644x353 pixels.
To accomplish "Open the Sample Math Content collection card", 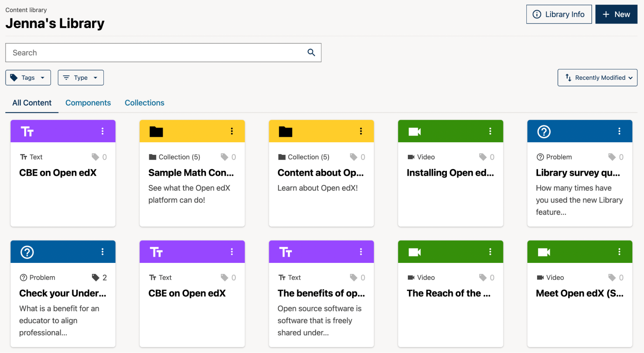I will pyautogui.click(x=192, y=173).
